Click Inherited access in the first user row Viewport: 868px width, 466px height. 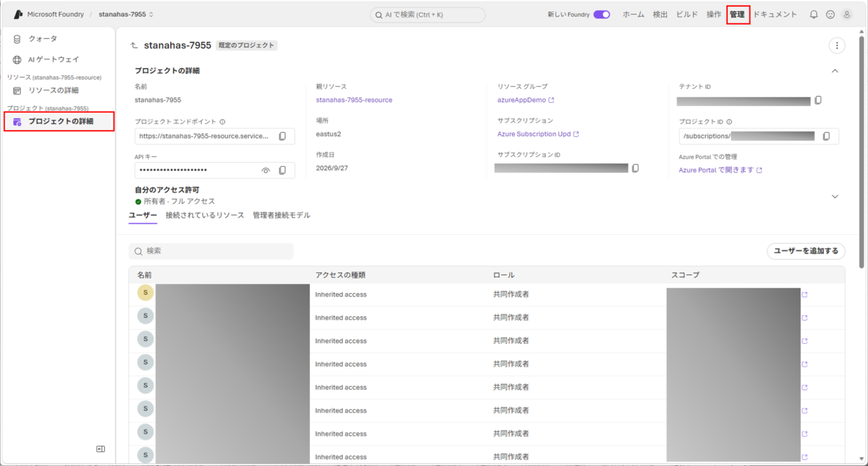341,294
